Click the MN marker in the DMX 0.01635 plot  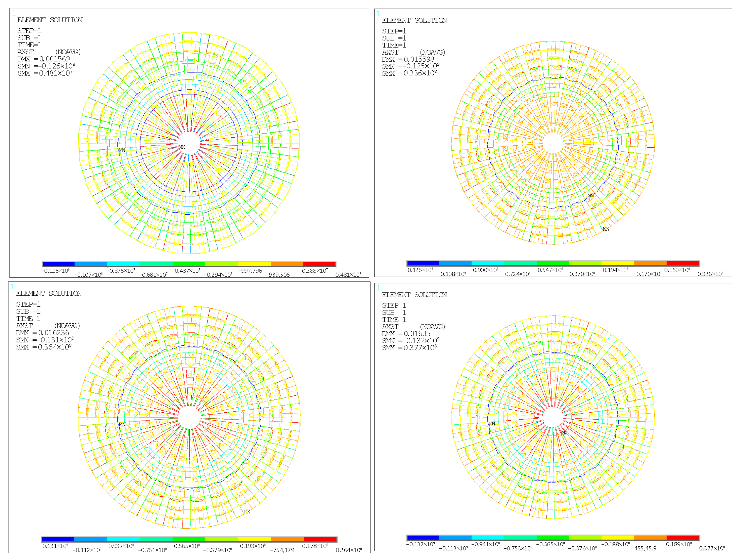492,424
